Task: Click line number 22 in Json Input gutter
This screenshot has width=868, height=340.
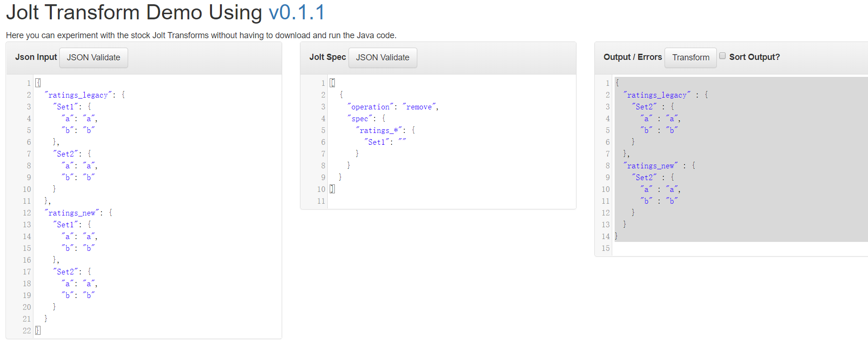Action: coord(27,331)
